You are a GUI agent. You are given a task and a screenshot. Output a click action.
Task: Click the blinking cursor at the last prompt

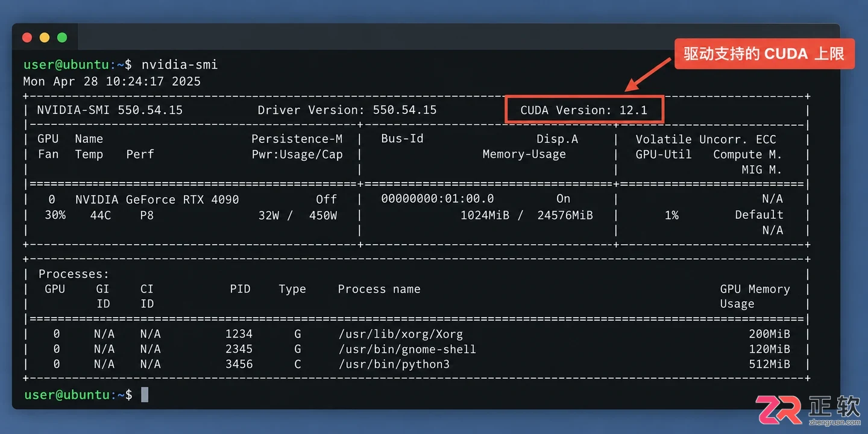point(145,395)
